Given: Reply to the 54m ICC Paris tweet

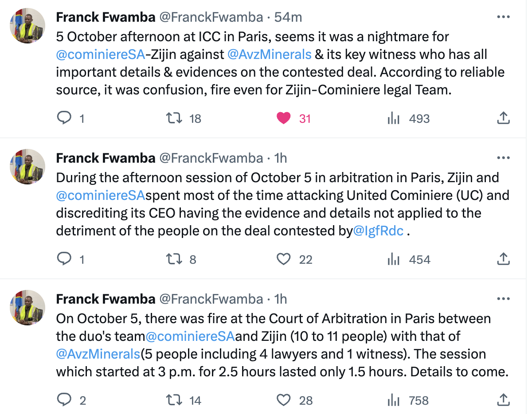Looking at the screenshot, I should tap(65, 118).
